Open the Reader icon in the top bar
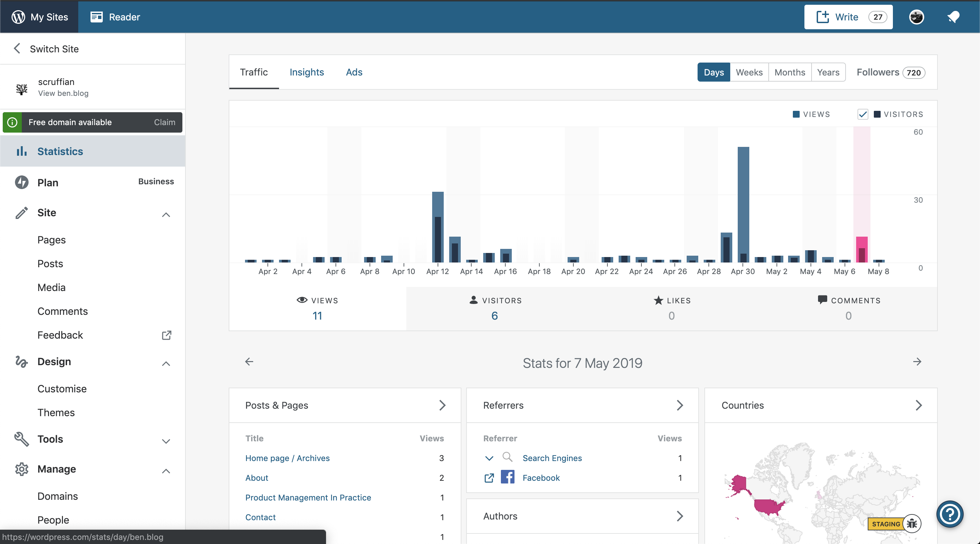Screen dimensions: 980x544 point(97,17)
